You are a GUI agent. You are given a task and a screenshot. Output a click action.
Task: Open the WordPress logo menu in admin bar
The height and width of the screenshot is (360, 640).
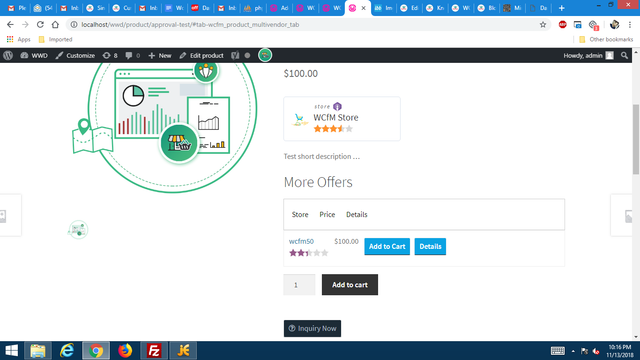coord(8,56)
